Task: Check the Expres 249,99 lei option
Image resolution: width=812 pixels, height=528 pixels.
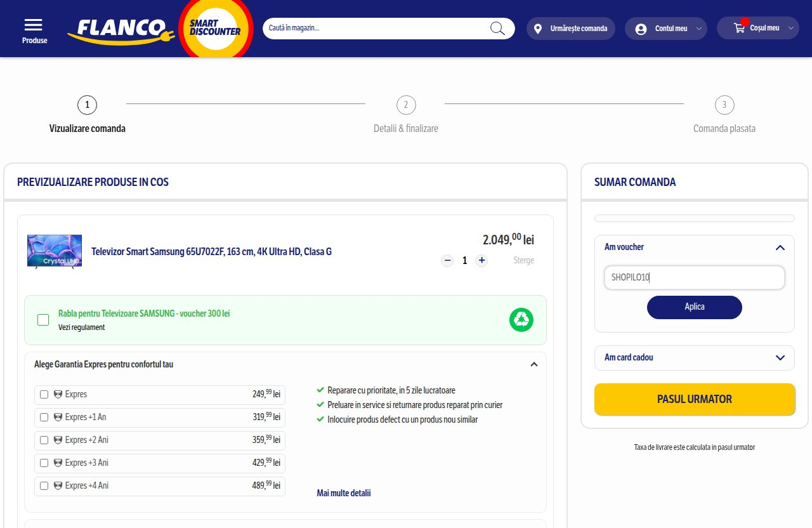Action: (44, 394)
